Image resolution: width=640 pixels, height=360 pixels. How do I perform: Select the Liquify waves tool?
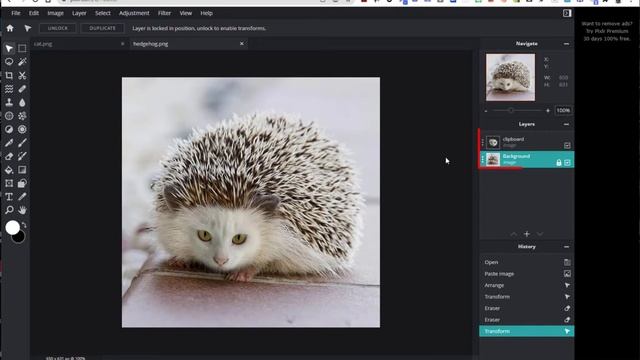pos(9,89)
